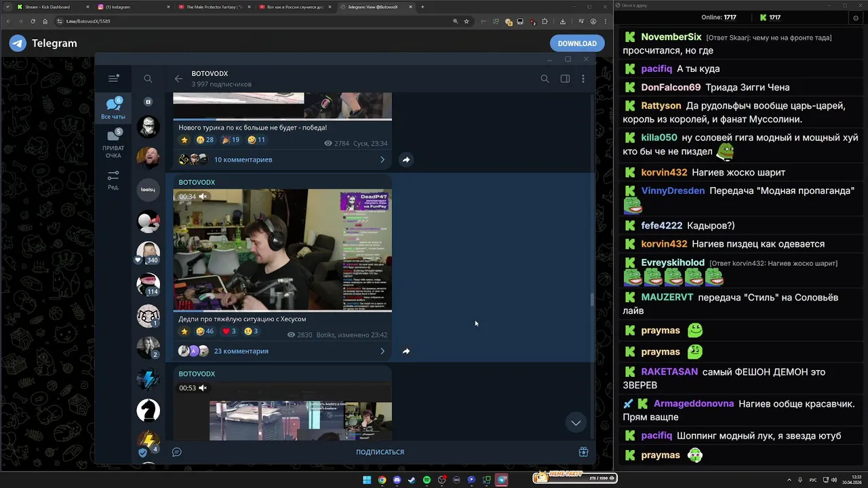This screenshot has width=868, height=488.
Task: Open the browser extensions puzzle icon
Action: coord(544,21)
